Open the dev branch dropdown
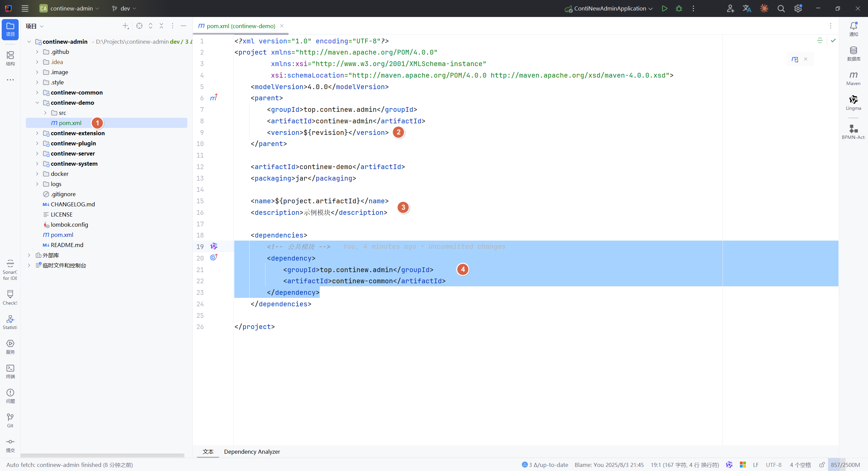The height and width of the screenshot is (471, 868). pos(124,8)
